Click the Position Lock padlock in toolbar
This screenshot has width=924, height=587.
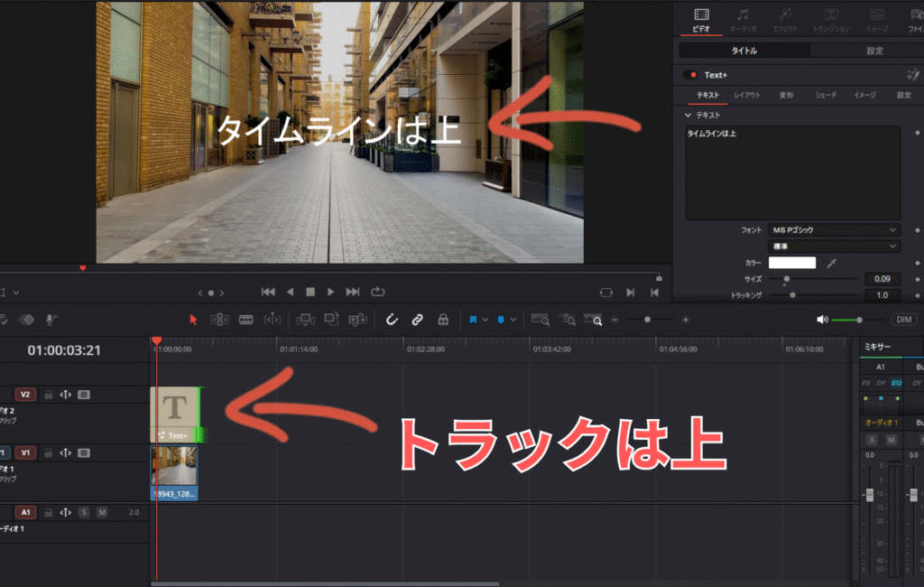pyautogui.click(x=443, y=319)
